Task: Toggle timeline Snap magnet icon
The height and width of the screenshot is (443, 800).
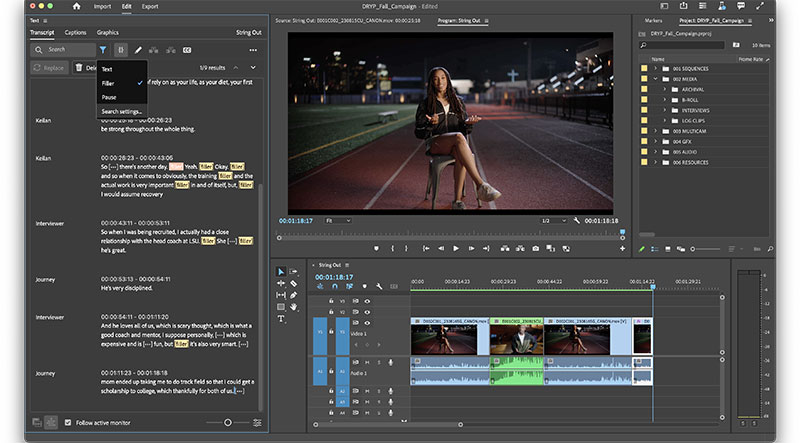Action: [335, 286]
